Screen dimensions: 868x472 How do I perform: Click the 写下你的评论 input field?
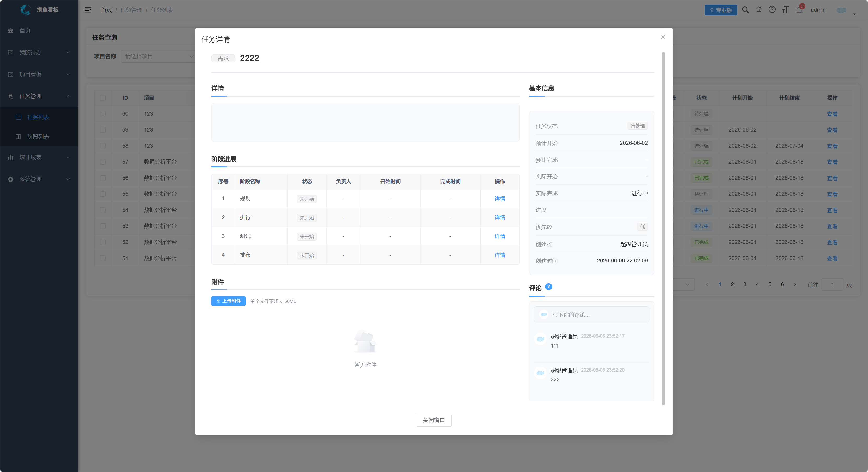592,314
